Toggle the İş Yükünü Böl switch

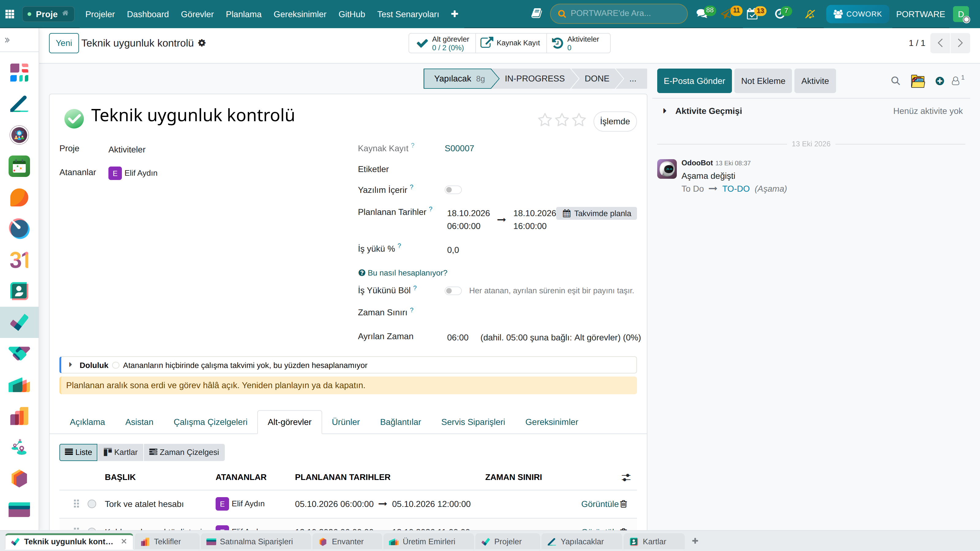tap(453, 291)
